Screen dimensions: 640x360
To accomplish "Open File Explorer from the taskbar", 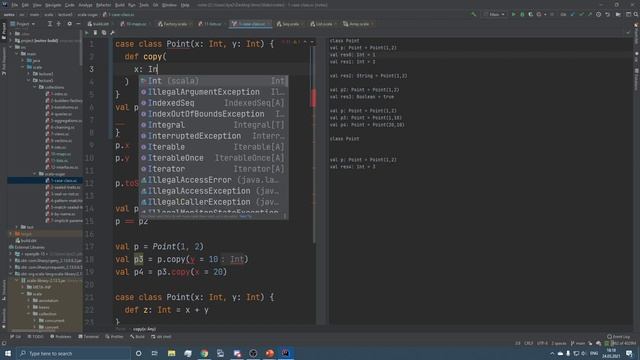I will tap(171, 353).
